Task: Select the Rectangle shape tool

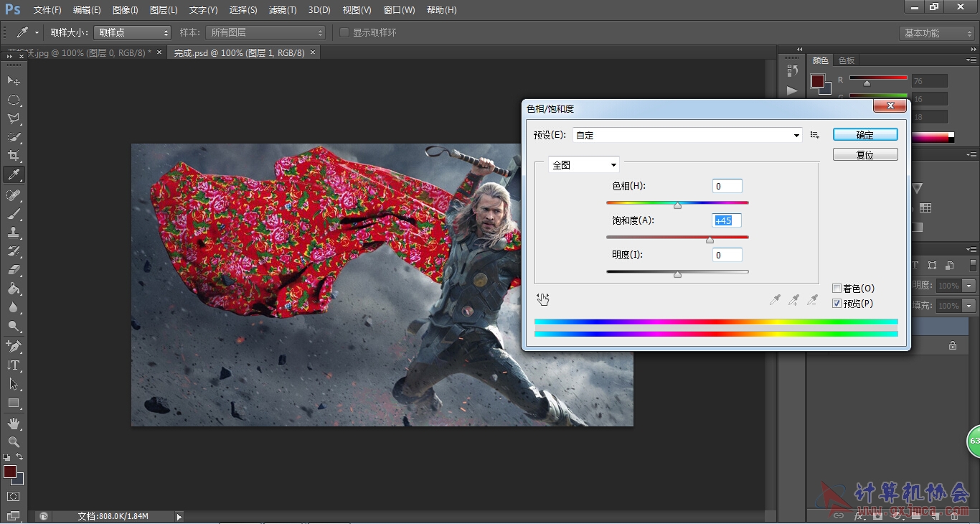Action: click(x=13, y=403)
